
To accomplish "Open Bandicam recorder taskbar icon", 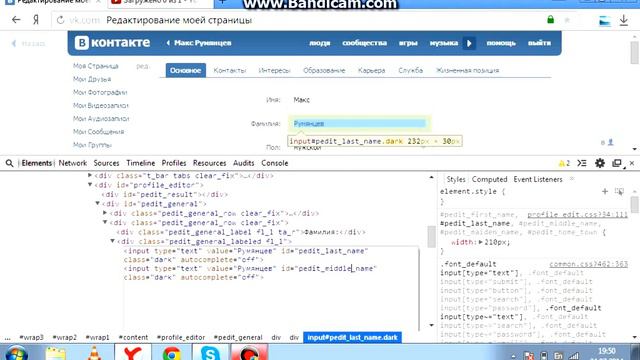I will tap(249, 353).
